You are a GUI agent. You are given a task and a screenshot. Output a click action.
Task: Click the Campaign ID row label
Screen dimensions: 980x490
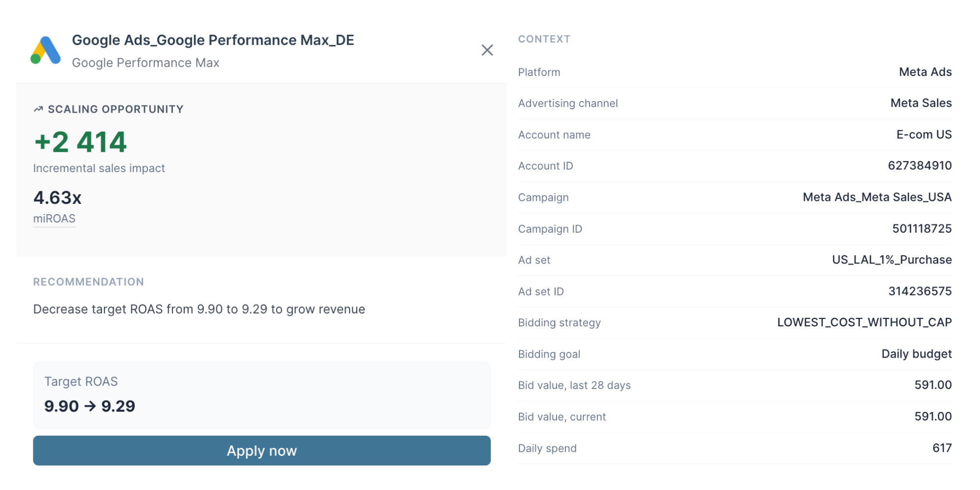click(x=550, y=229)
